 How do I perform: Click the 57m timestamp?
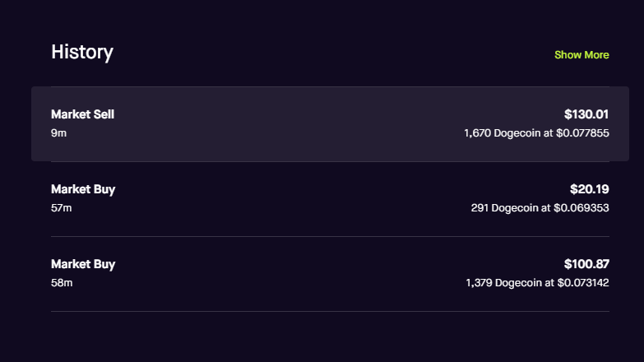tap(62, 208)
